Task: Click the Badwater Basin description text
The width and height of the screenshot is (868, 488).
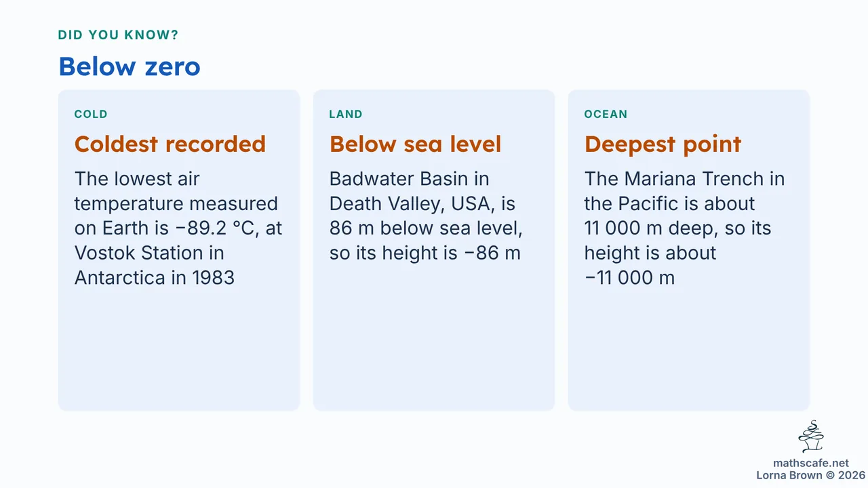Action: point(426,216)
